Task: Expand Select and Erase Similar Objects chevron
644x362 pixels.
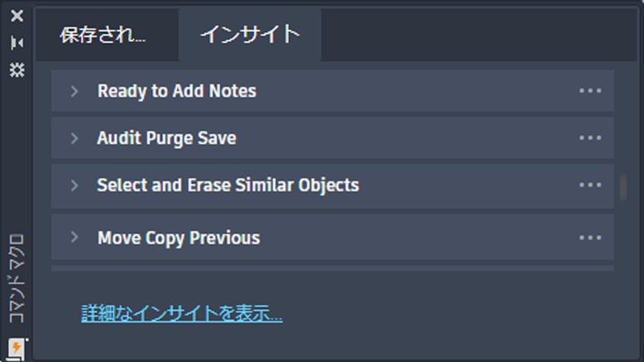Action: click(74, 185)
